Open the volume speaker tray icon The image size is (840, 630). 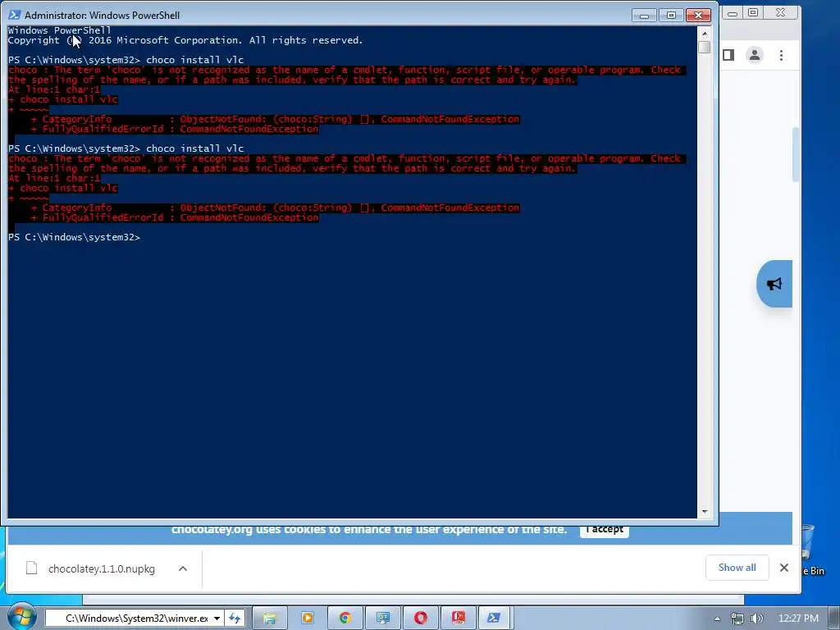coord(757,619)
